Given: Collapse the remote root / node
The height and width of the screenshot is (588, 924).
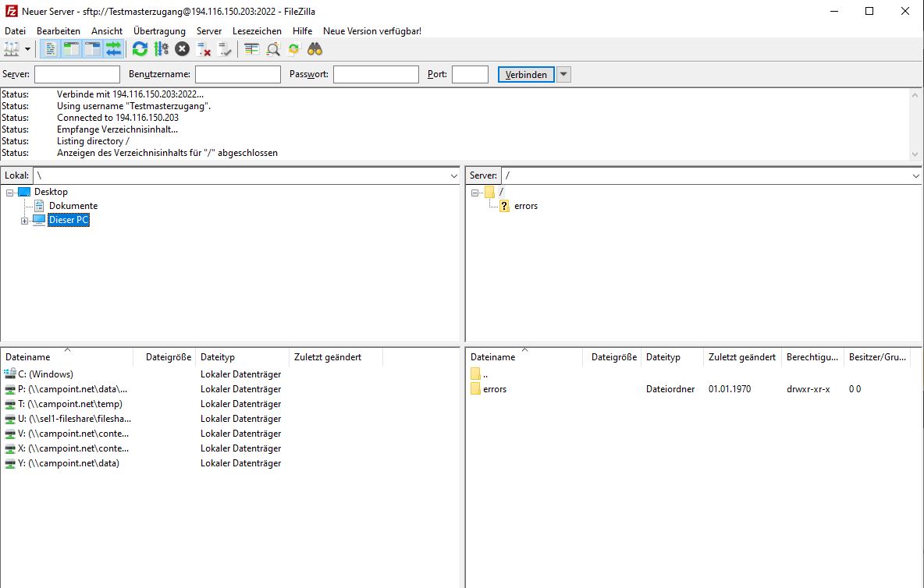Looking at the screenshot, I should coord(474,193).
